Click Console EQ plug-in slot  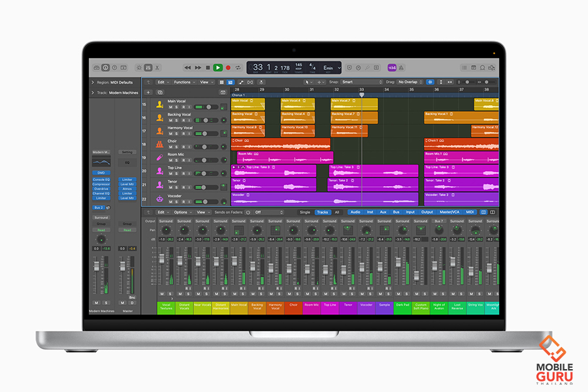point(101,180)
